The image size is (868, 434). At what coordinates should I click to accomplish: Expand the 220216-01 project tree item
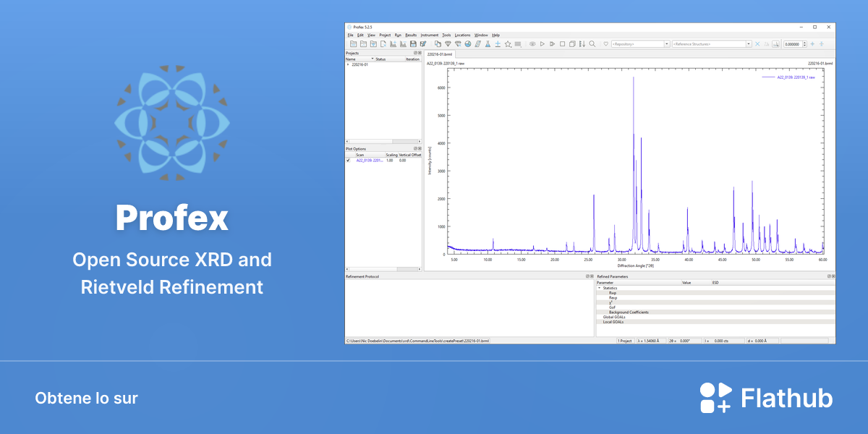coord(347,64)
